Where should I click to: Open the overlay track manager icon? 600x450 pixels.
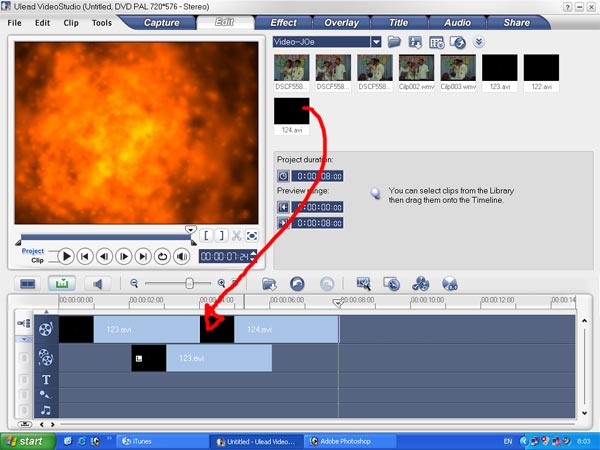[x=420, y=284]
